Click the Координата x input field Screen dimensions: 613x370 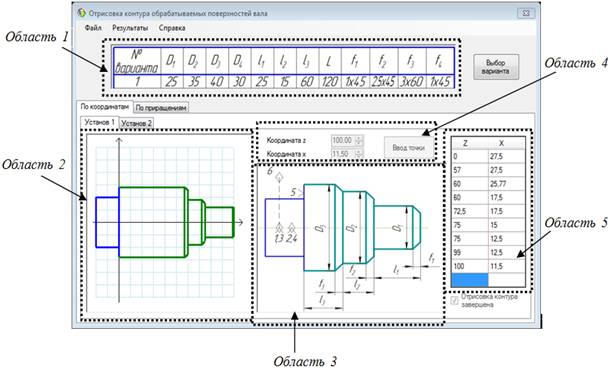(343, 154)
